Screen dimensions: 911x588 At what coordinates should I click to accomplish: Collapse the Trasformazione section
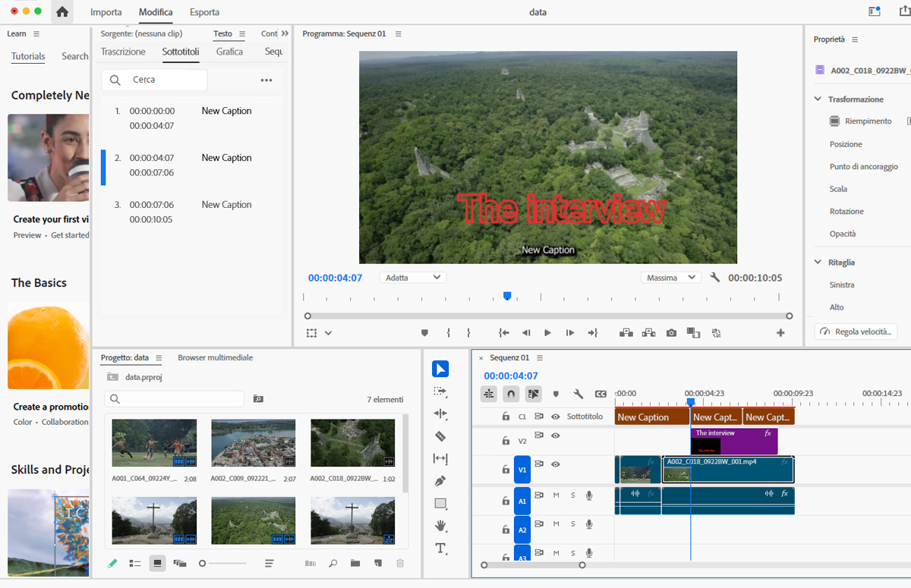[x=818, y=99]
